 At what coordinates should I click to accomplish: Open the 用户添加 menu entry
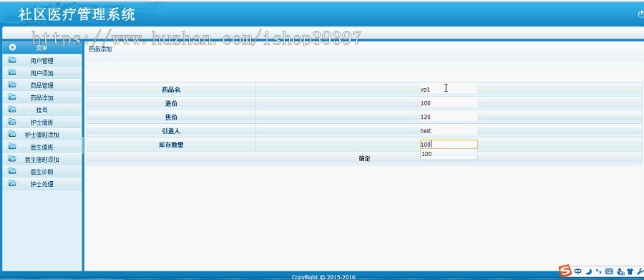[42, 73]
